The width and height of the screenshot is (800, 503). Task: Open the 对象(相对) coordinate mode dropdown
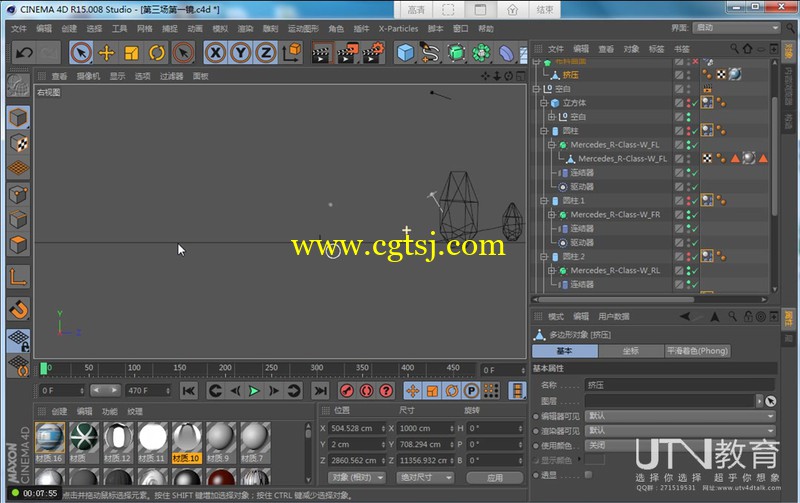point(357,477)
